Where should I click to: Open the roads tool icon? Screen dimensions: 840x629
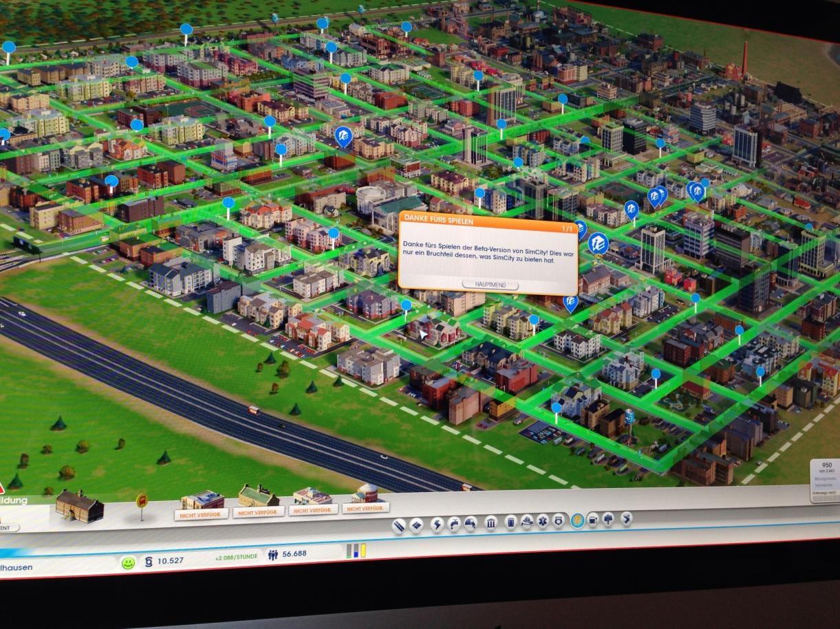click(399, 527)
